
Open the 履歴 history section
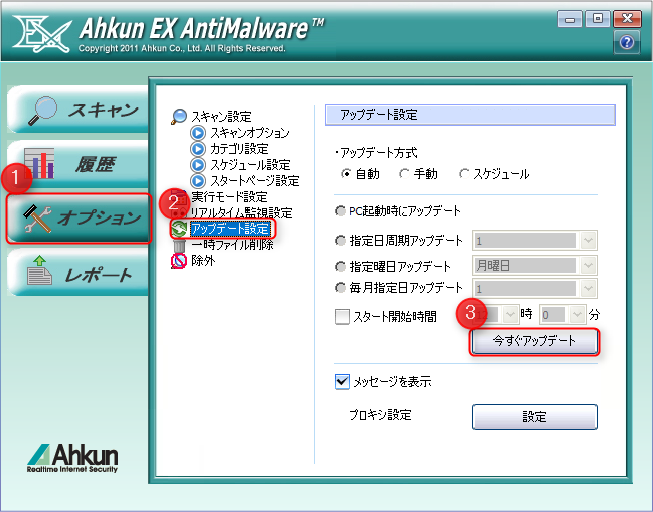click(x=78, y=164)
